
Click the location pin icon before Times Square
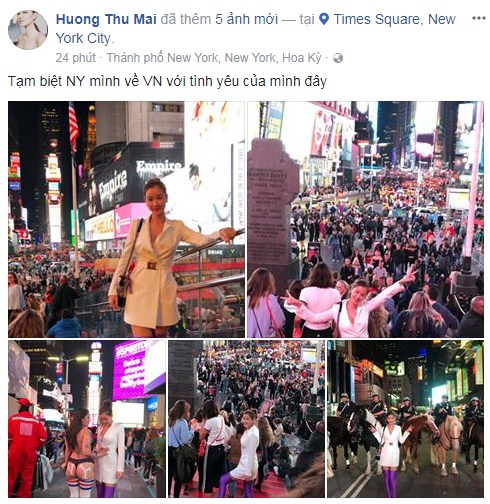coord(324,19)
